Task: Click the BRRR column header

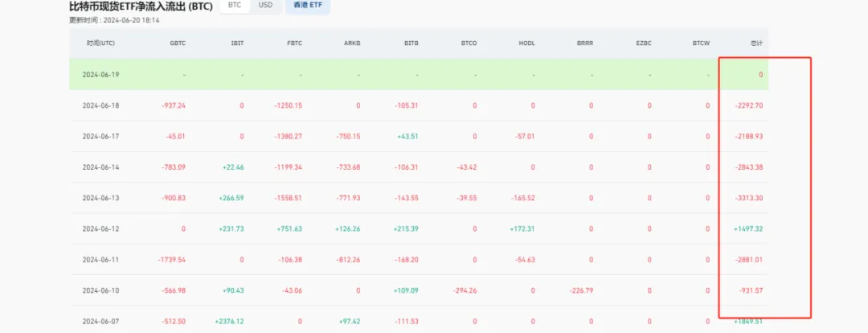Action: click(585, 43)
